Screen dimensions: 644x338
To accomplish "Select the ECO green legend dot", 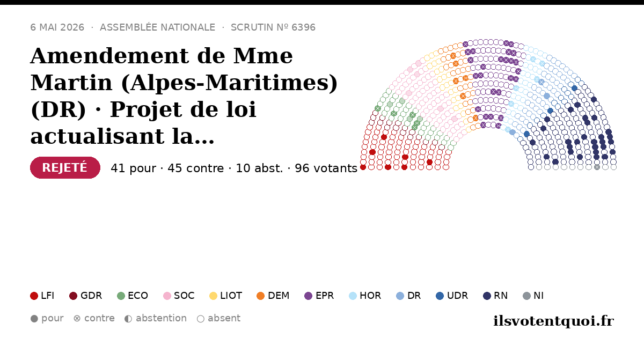I will coord(121,296).
